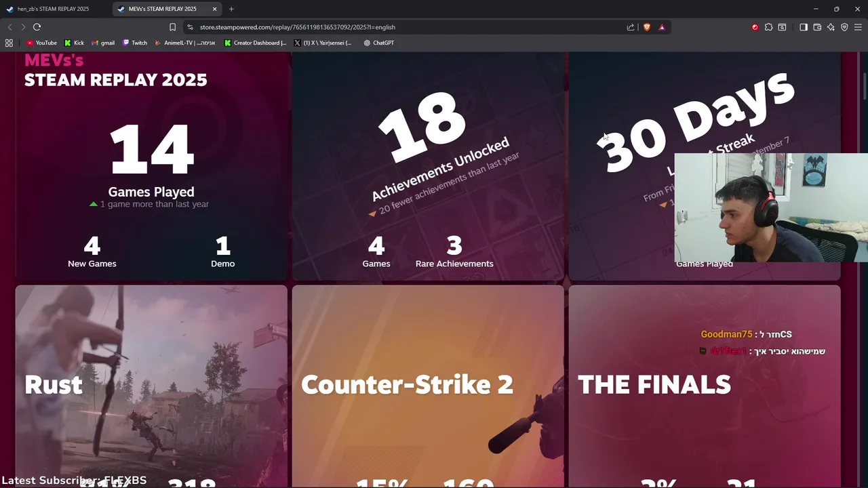Click the 1 Demo stat
Viewport: 868px width, 488px height.
pos(222,251)
